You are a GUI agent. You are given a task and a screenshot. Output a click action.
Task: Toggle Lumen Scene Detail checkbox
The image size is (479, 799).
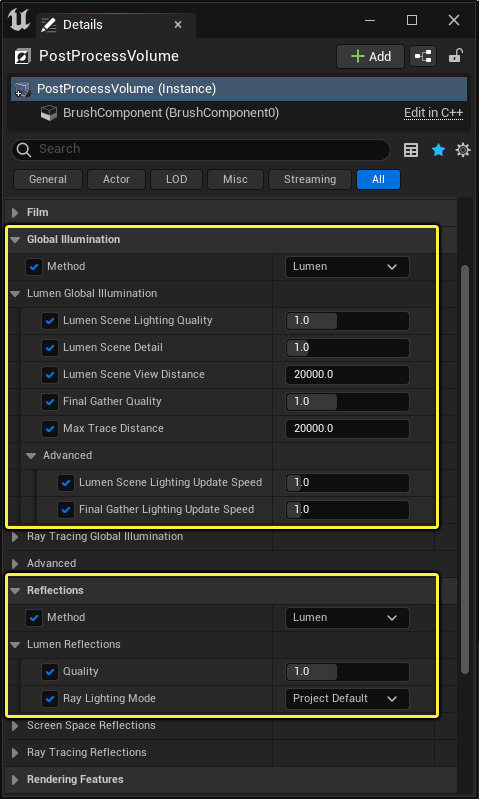click(49, 348)
